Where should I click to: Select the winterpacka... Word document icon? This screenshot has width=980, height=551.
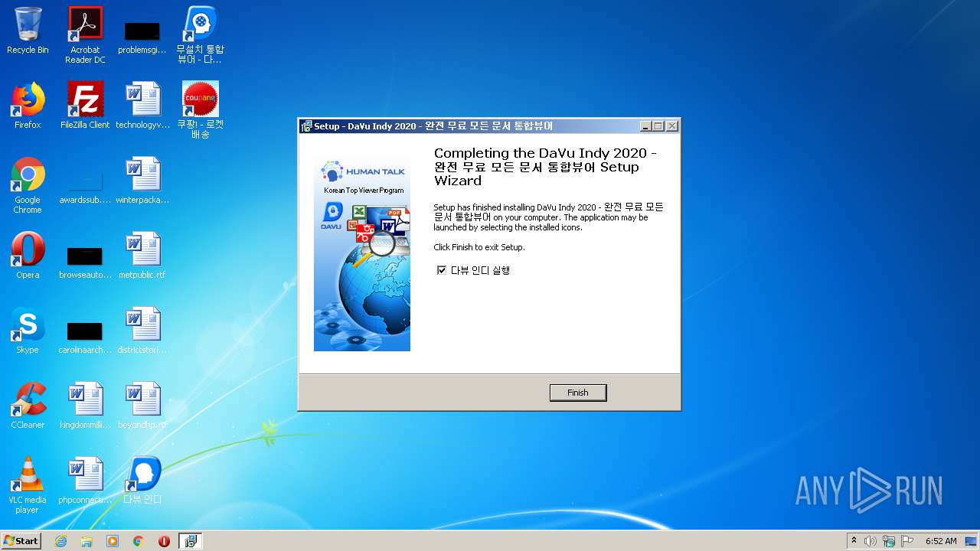pyautogui.click(x=142, y=181)
